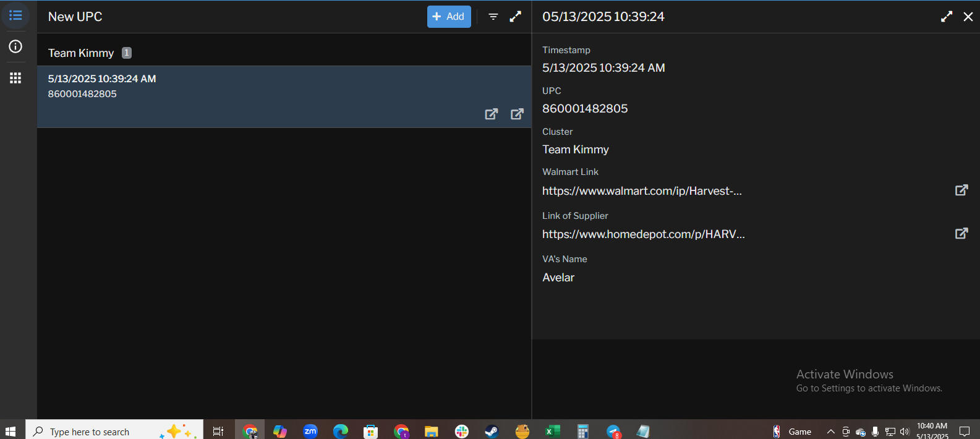The height and width of the screenshot is (439, 980).
Task: Open Zoom from the taskbar
Action: click(x=310, y=431)
